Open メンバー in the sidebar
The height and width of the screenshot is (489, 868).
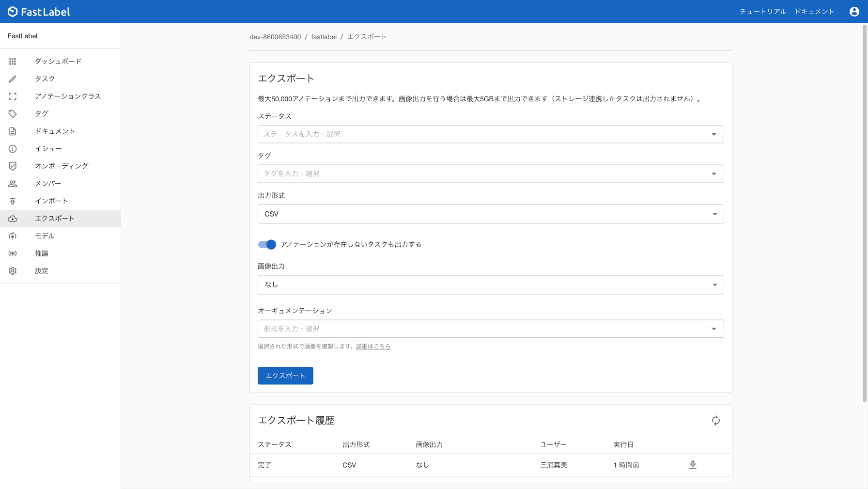(x=48, y=184)
